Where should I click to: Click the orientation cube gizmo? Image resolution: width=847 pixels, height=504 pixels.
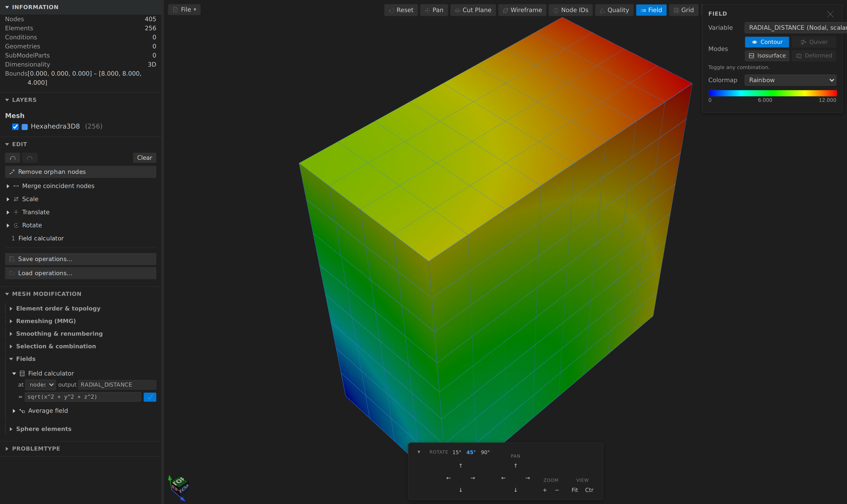[179, 488]
